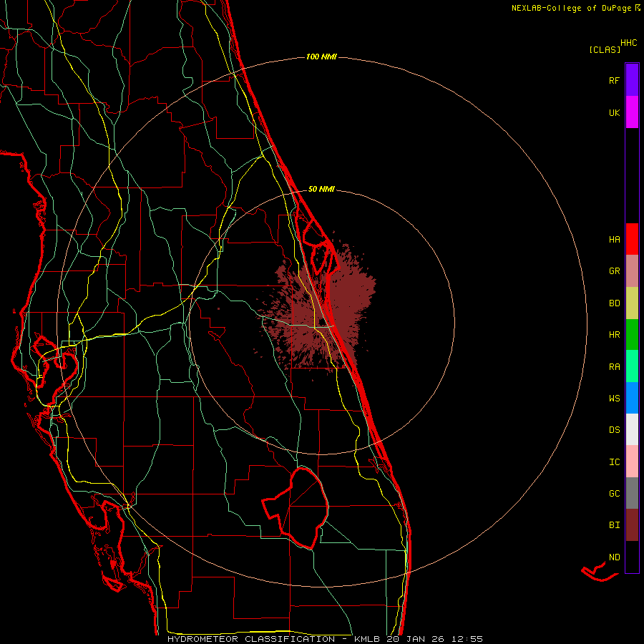This screenshot has width=644, height=644.
Task: Select the "GC" legend label
Action: click(614, 494)
